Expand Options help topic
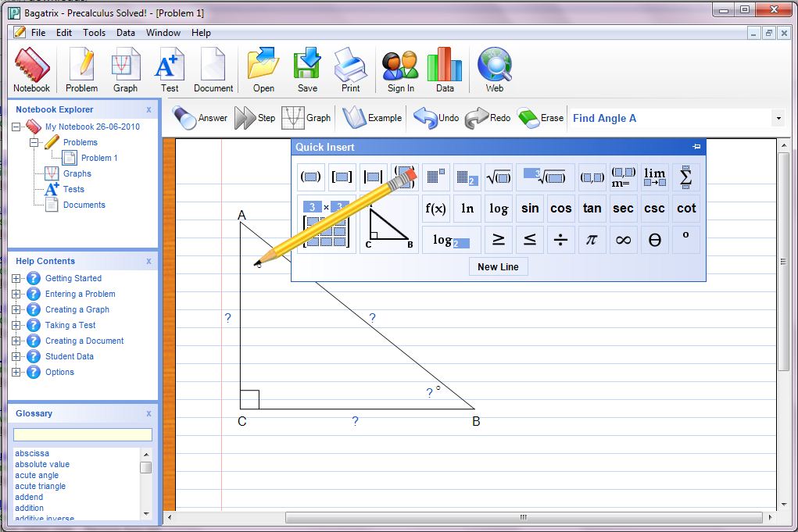 click(x=16, y=373)
